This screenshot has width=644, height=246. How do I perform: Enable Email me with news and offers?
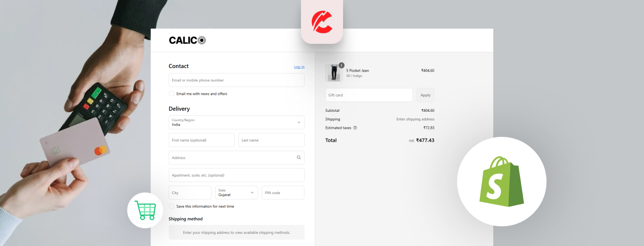171,93
